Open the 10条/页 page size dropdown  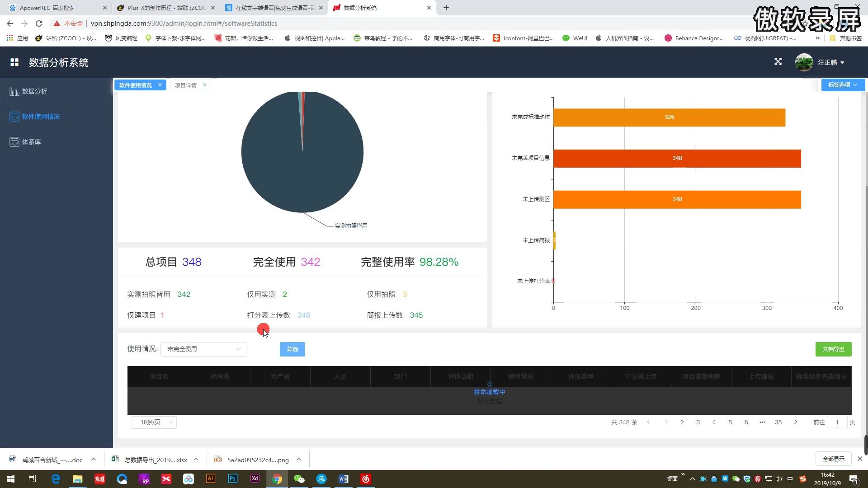click(x=154, y=422)
